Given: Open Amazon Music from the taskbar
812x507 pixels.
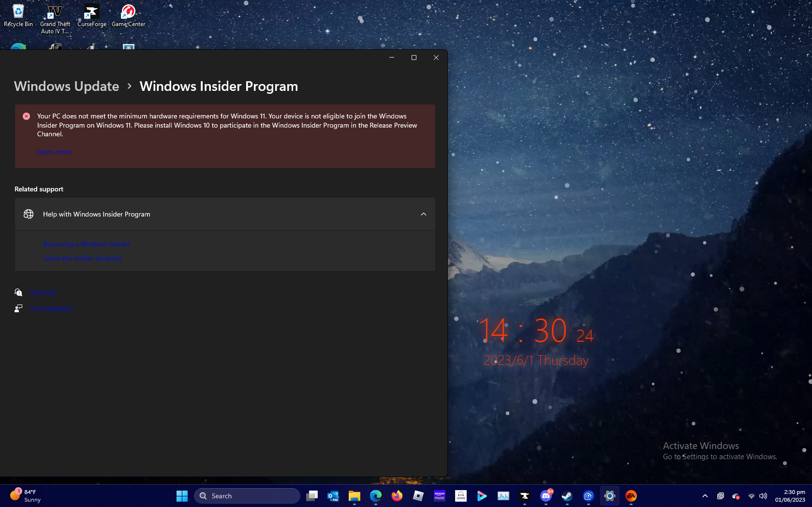Looking at the screenshot, I should [x=440, y=495].
